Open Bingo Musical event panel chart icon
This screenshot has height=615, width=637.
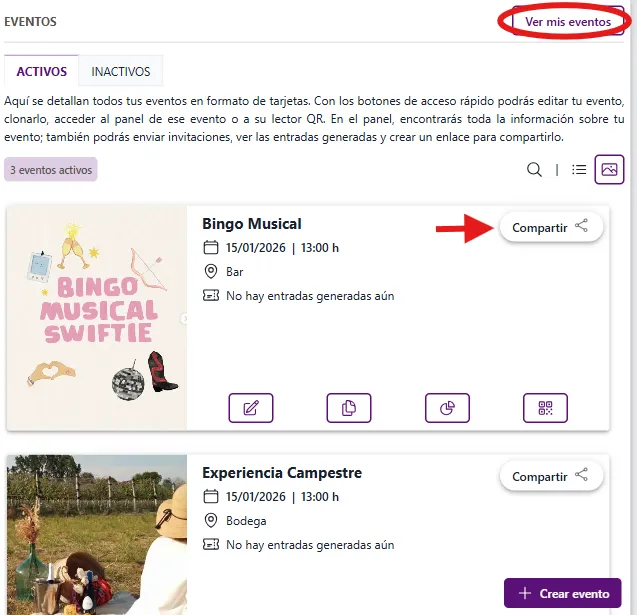(x=447, y=407)
